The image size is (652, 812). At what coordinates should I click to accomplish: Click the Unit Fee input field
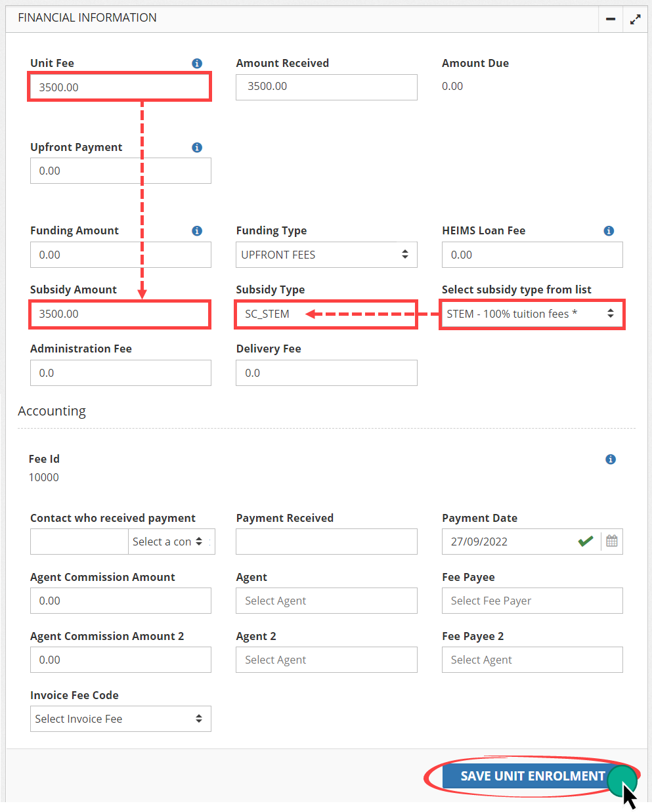pos(120,87)
